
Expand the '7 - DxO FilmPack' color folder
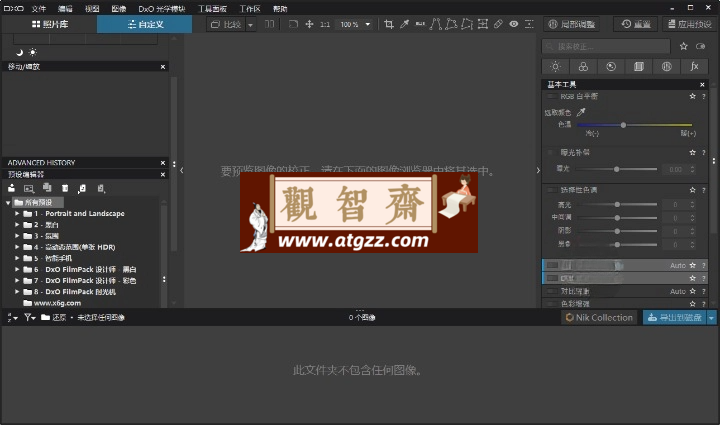tap(17, 280)
